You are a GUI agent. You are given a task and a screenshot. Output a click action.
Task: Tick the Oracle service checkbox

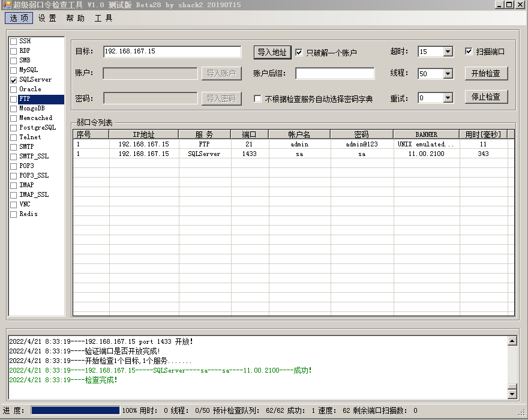click(13, 89)
